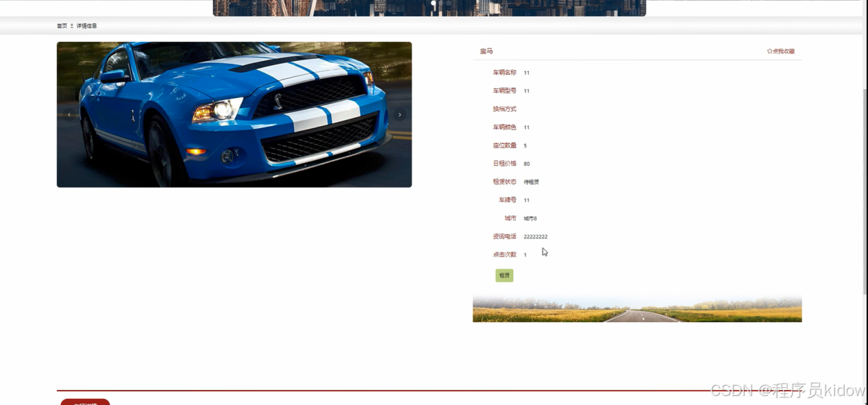Viewport: 868px width, 405px height.
Task: Click the blue Mustang car image
Action: 234,114
